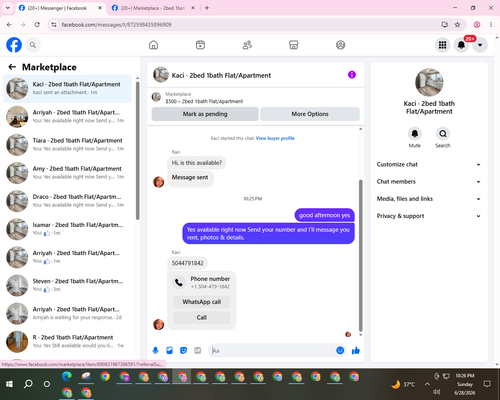
Task: Go back from Marketplace chat list
Action: (x=12, y=67)
